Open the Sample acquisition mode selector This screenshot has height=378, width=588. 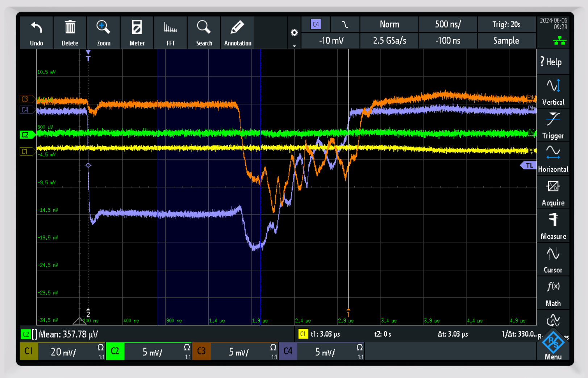(x=506, y=41)
